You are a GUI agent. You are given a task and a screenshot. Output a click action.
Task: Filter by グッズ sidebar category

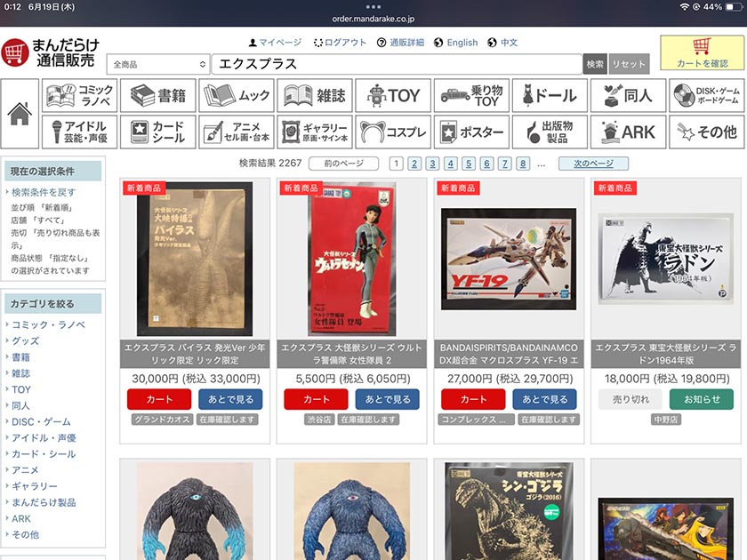point(26,341)
